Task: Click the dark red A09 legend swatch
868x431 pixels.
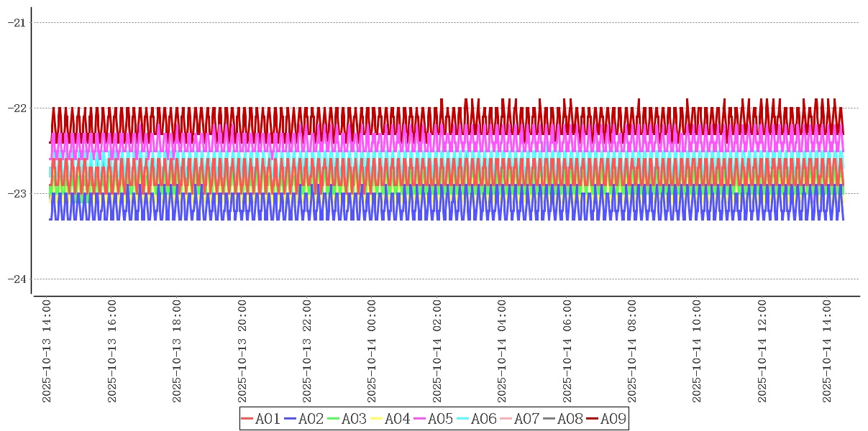Action: (x=592, y=419)
